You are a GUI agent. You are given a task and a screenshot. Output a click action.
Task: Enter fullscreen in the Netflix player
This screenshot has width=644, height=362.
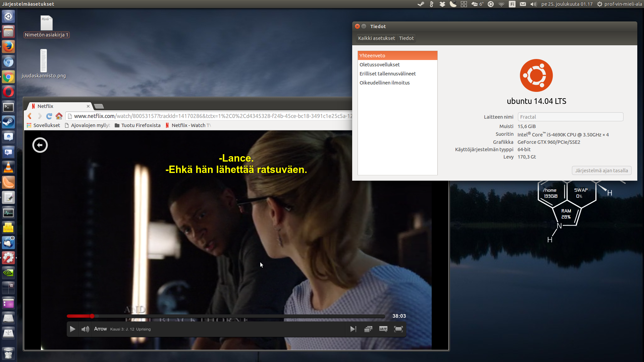[398, 329]
